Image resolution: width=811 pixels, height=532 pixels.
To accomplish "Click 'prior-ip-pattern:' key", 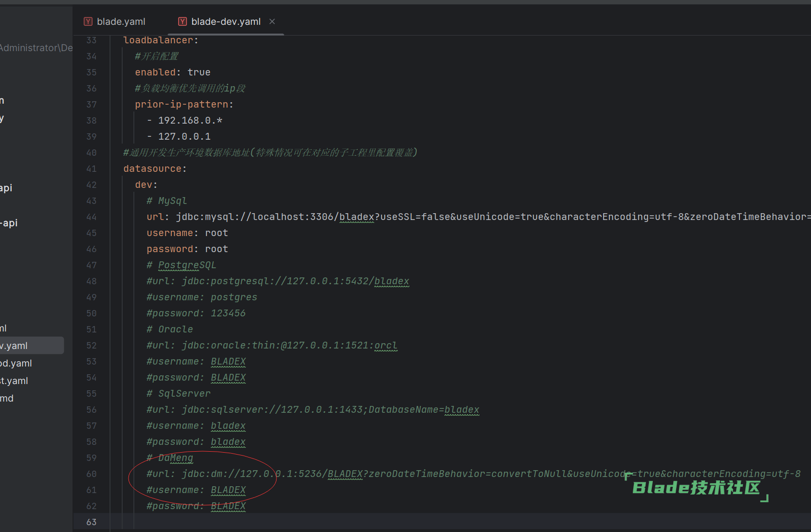I will point(184,104).
